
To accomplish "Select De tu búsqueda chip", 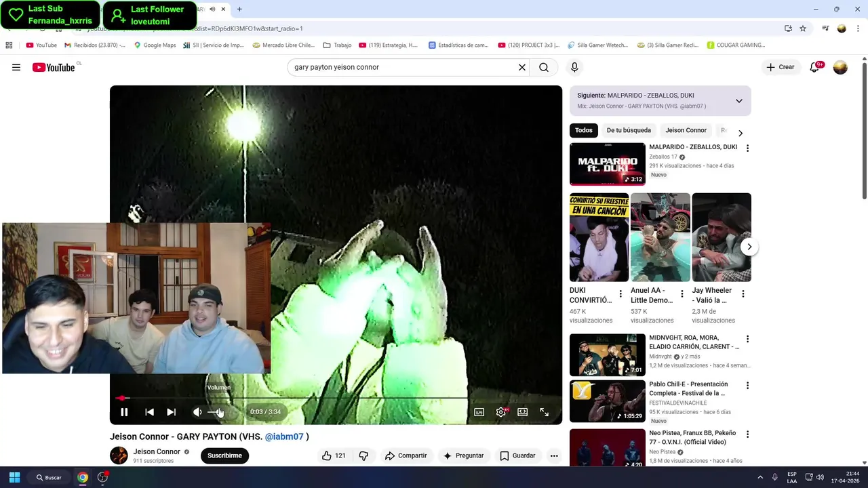I will point(629,130).
